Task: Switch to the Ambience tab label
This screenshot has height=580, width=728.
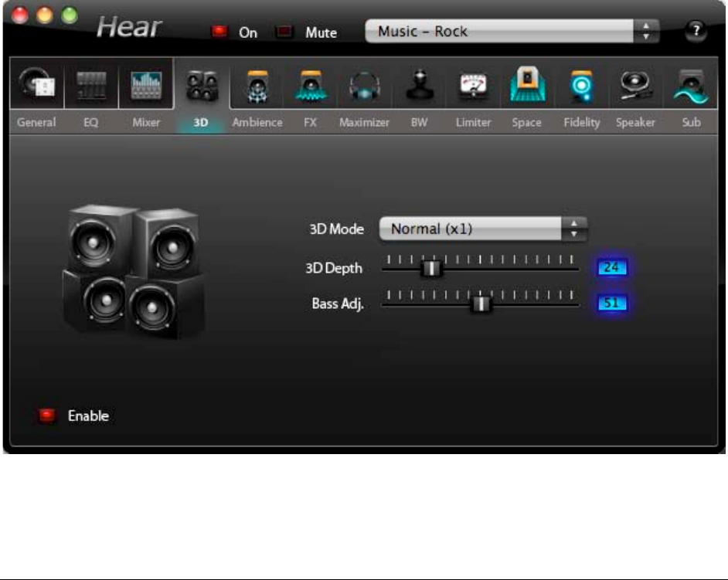Action: click(x=257, y=123)
